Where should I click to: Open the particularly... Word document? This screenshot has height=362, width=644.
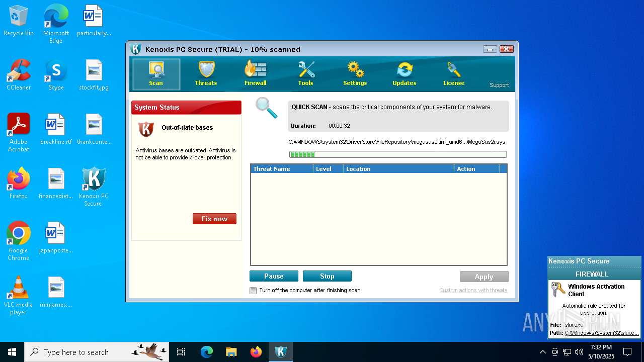click(x=94, y=21)
